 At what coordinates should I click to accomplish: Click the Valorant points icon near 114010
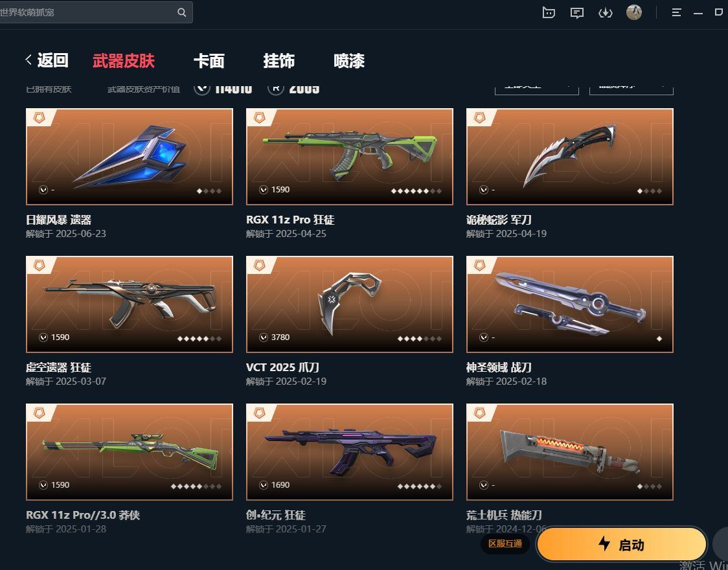[202, 88]
